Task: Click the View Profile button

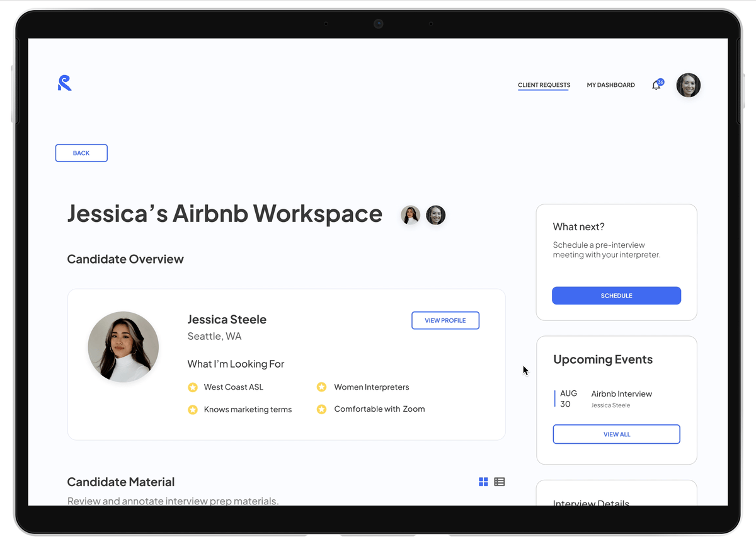Action: [x=445, y=320]
